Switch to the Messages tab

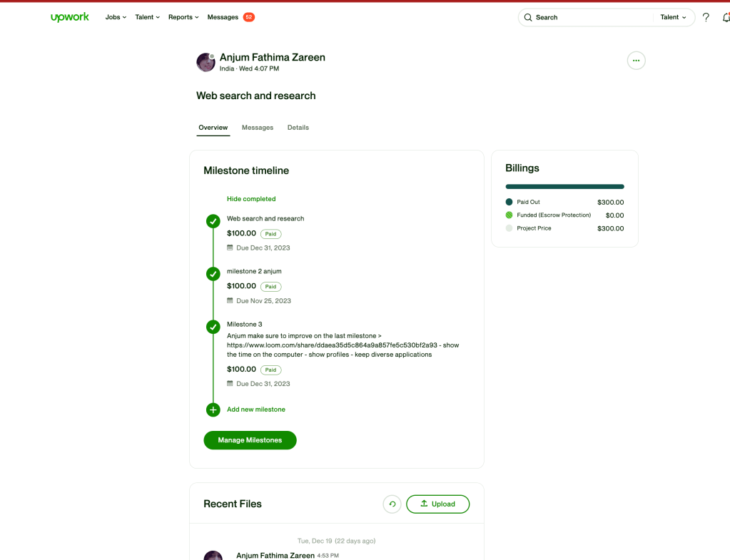pyautogui.click(x=258, y=128)
